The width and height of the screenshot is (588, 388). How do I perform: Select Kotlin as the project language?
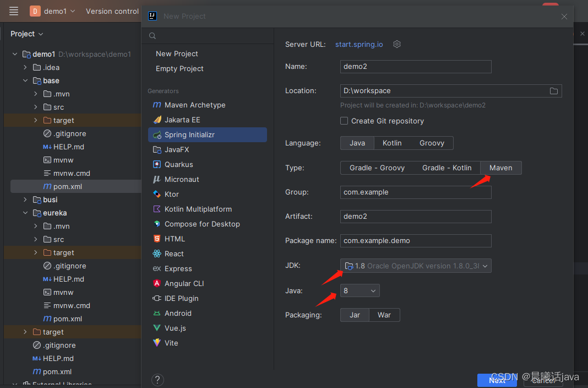[392, 143]
